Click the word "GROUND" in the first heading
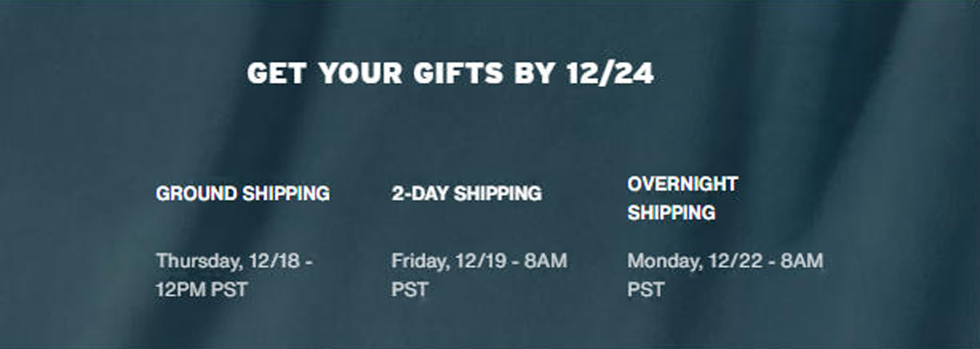 coord(197,193)
